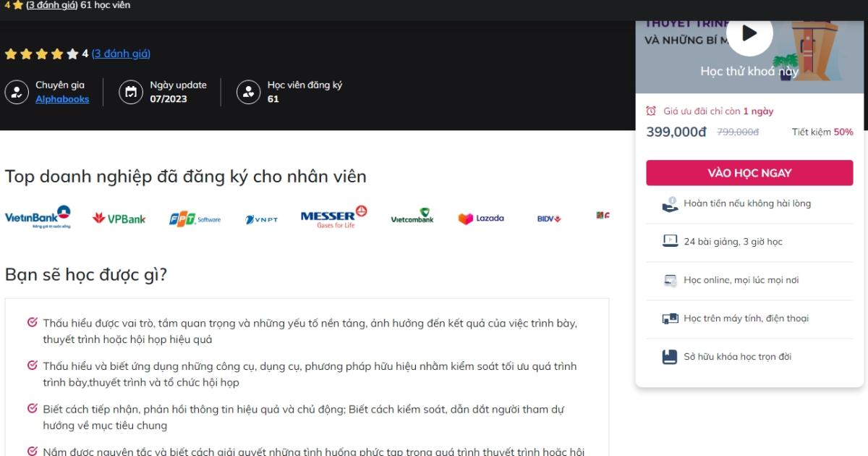Click the book icon beside 'Sở hữu khóa học trọn đời'
The width and height of the screenshot is (868, 456).
click(x=668, y=356)
